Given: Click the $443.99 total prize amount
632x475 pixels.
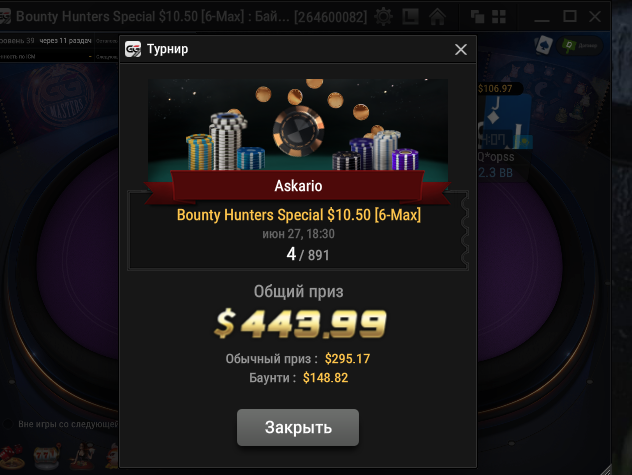Looking at the screenshot, I should 300,323.
